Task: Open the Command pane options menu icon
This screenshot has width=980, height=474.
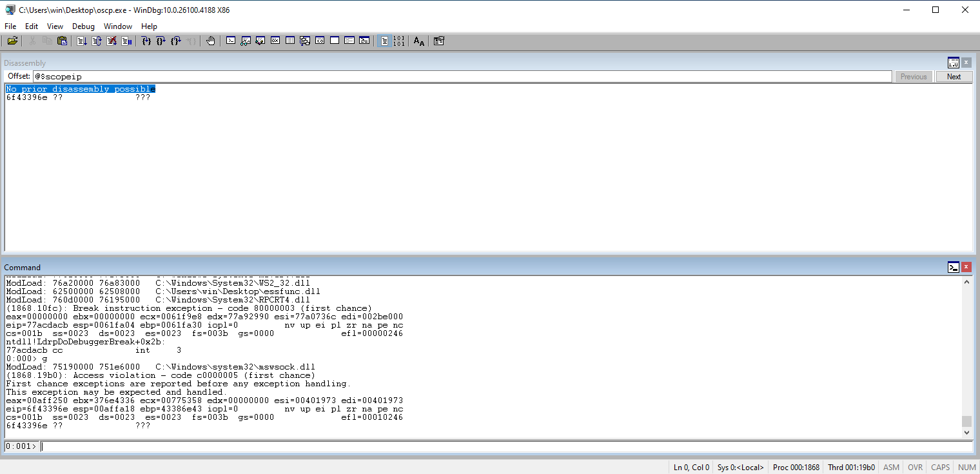Action: click(x=953, y=267)
